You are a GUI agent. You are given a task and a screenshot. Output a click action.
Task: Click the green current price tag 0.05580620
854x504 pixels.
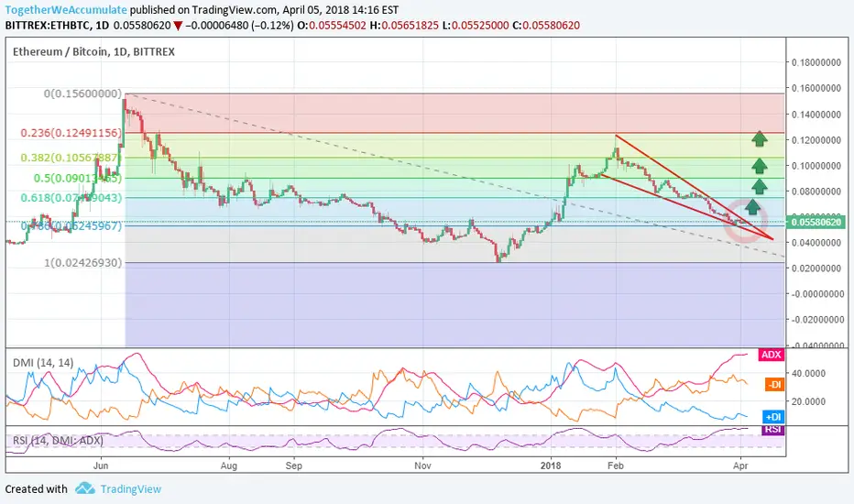(x=816, y=222)
